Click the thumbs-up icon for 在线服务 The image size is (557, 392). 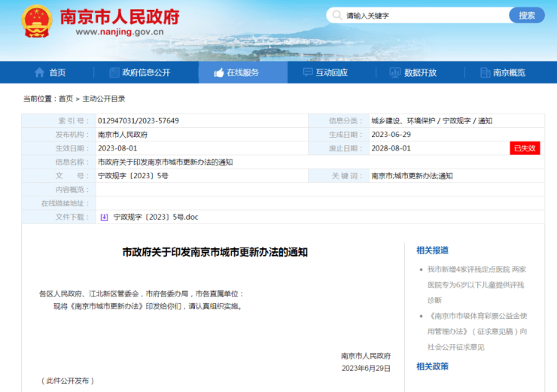(x=219, y=73)
